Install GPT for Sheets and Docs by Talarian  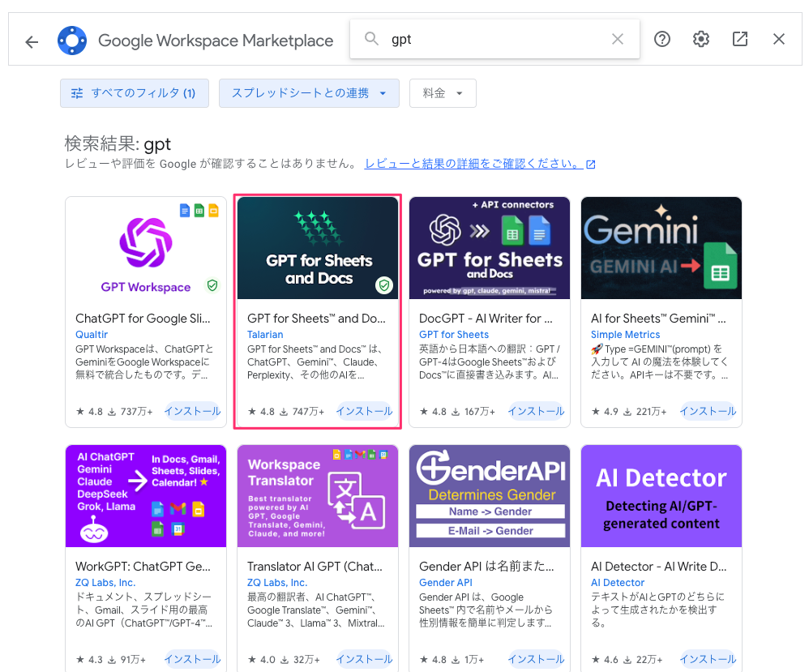click(x=364, y=411)
